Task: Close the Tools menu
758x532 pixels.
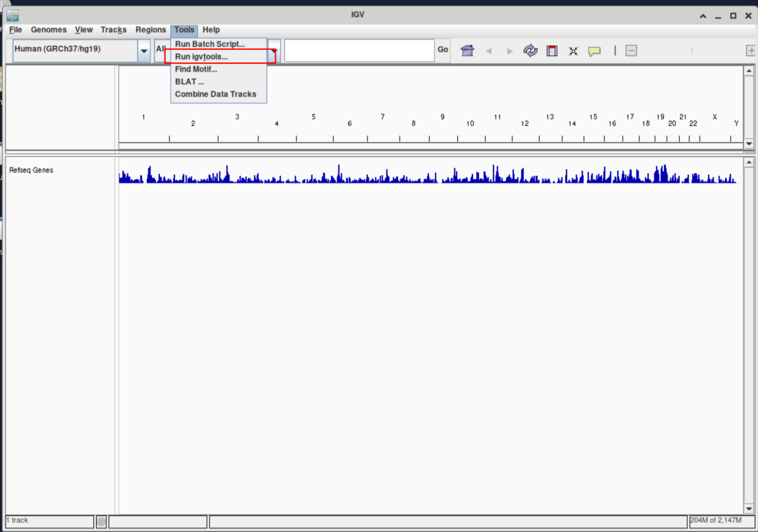Action: (184, 30)
